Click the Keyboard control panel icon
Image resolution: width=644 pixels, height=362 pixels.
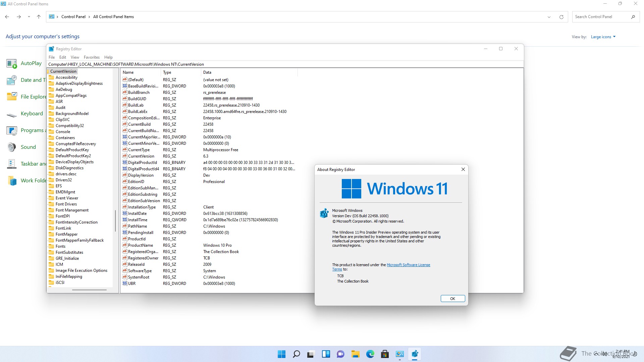(x=12, y=114)
